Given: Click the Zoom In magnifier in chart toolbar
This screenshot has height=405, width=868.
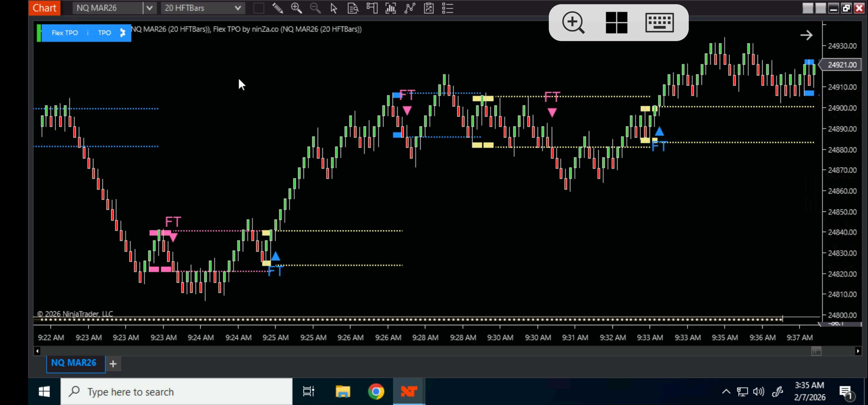Looking at the screenshot, I should (x=296, y=8).
